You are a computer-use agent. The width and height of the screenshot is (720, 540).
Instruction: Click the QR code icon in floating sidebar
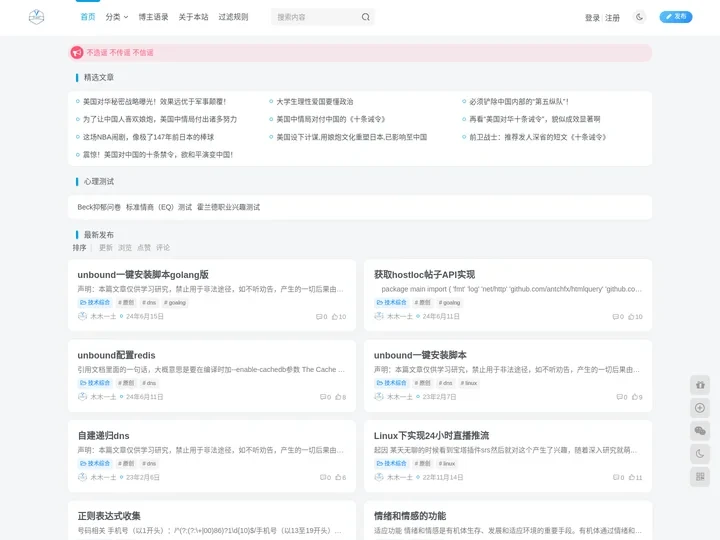(700, 477)
